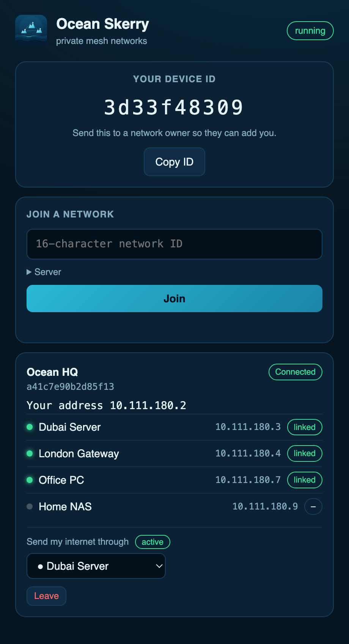The height and width of the screenshot is (644, 349).
Task: Click the running status badge
Action: [x=310, y=31]
